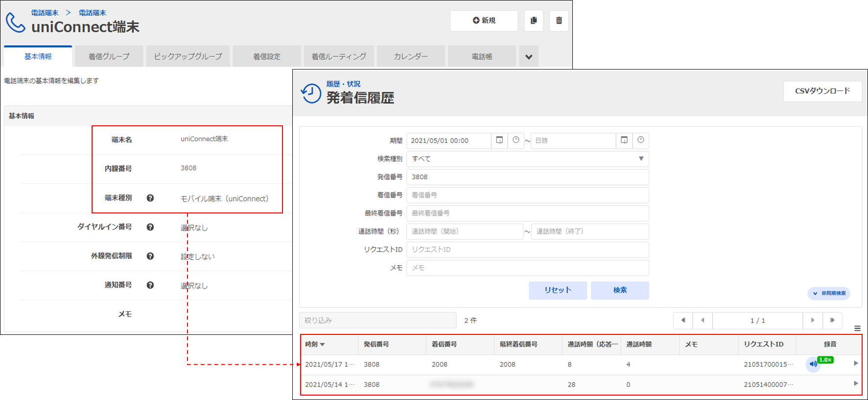Play recording for 2021/05/17 call
This screenshot has height=400, width=868.
click(813, 364)
